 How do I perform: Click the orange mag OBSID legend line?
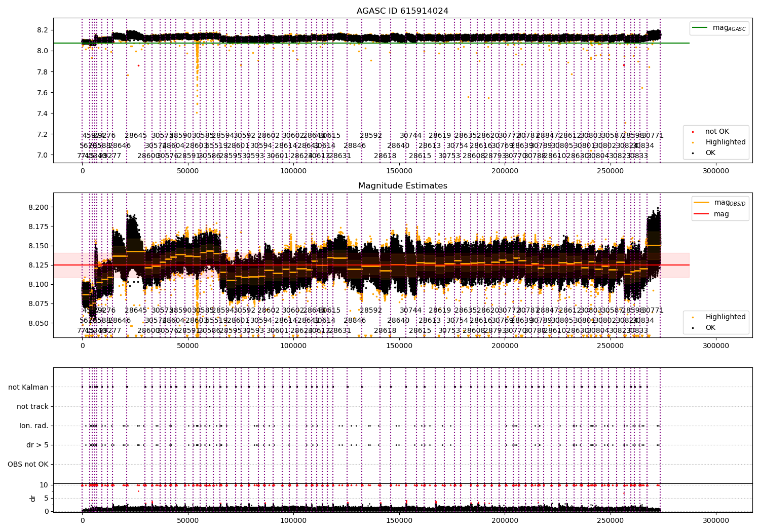click(x=701, y=203)
